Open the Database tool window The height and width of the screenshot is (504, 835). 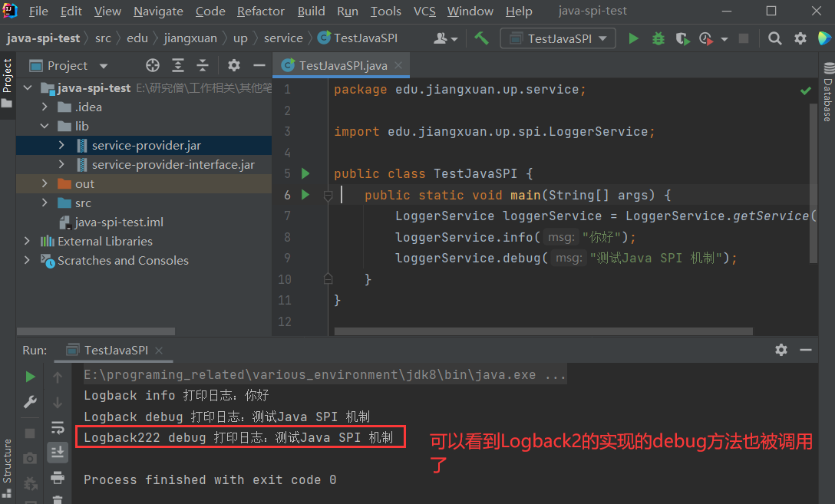pos(827,92)
